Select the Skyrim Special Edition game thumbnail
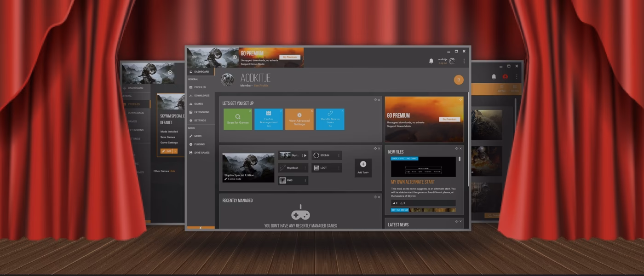Image resolution: width=644 pixels, height=276 pixels. tap(248, 167)
